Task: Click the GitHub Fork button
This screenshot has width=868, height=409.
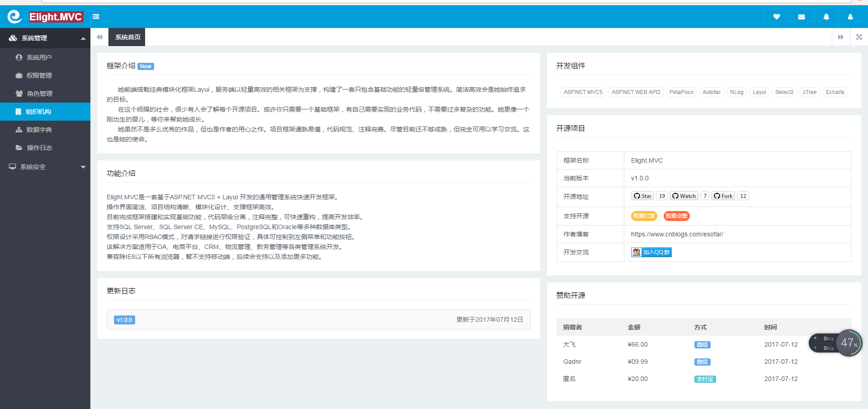Action: coord(723,196)
